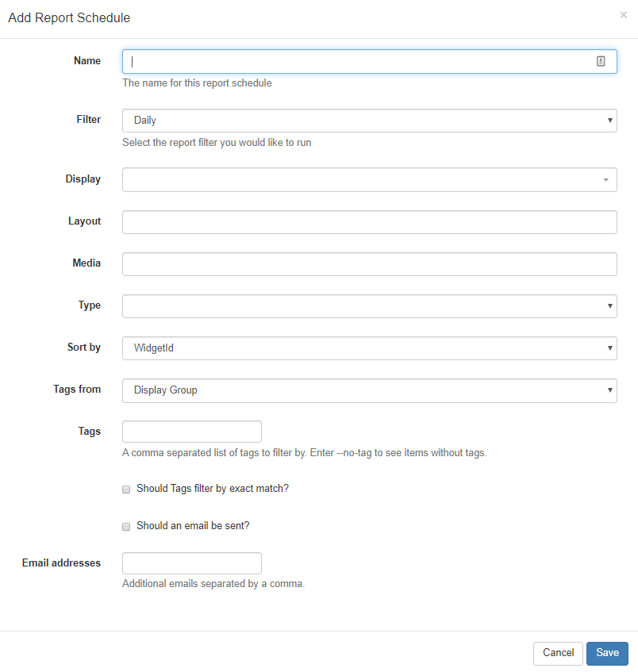This screenshot has height=672, width=638.
Task: Select the Media input field
Action: coord(369,264)
